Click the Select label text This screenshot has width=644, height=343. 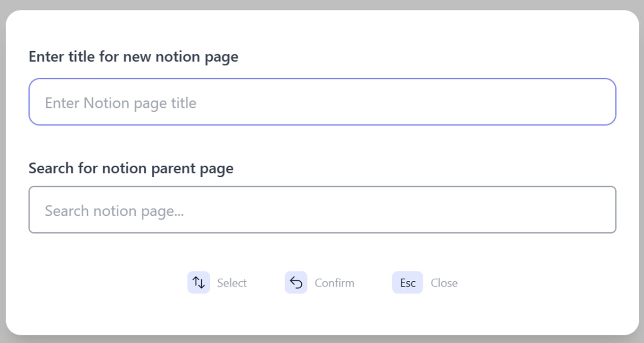[232, 282]
